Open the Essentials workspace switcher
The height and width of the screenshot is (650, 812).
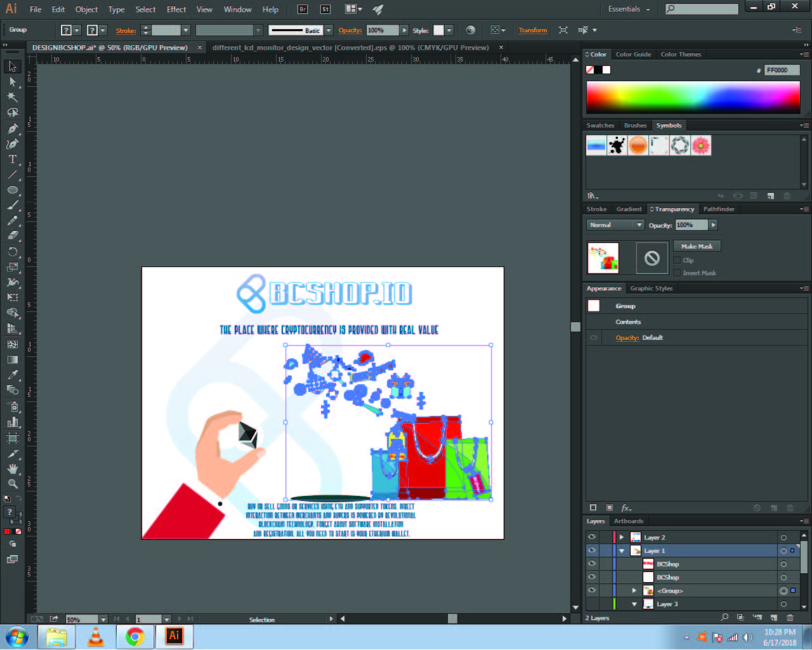[629, 9]
